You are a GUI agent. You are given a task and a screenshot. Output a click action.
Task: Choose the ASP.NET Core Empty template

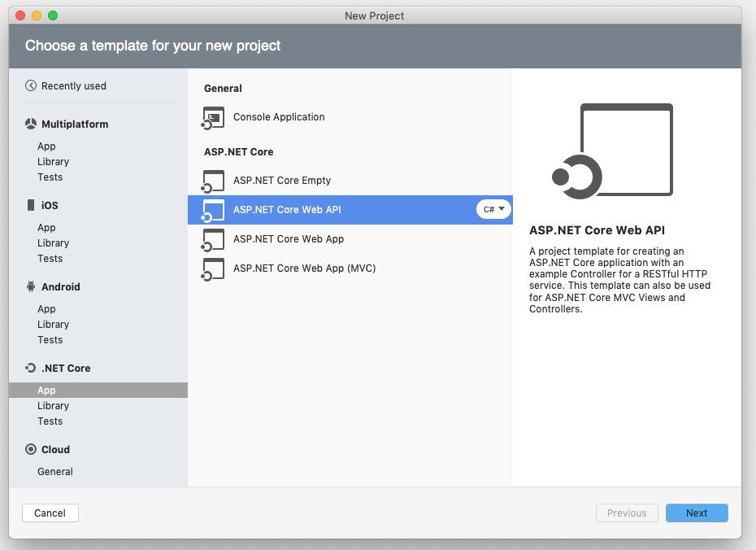tap(350, 181)
